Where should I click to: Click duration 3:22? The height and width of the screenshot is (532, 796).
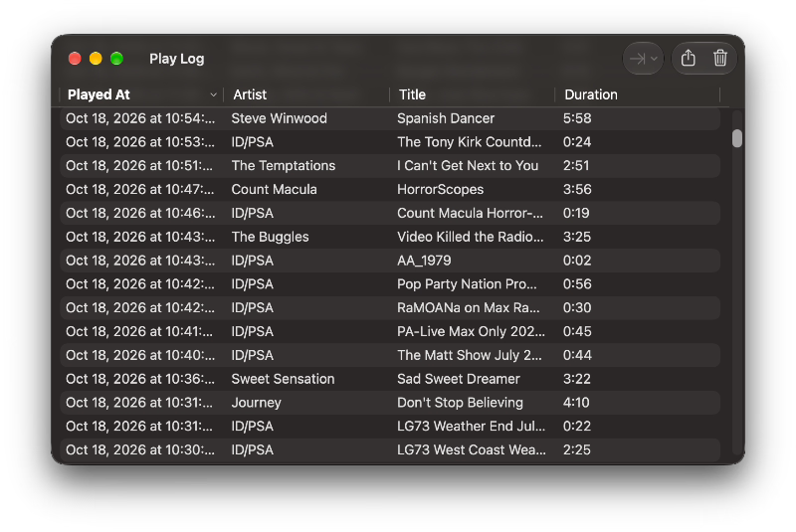[577, 379]
